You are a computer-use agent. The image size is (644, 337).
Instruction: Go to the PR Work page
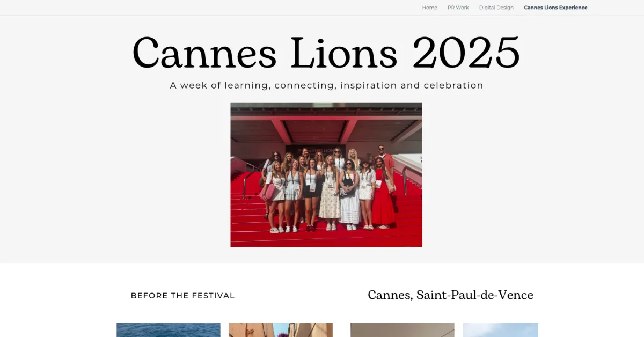(x=458, y=8)
